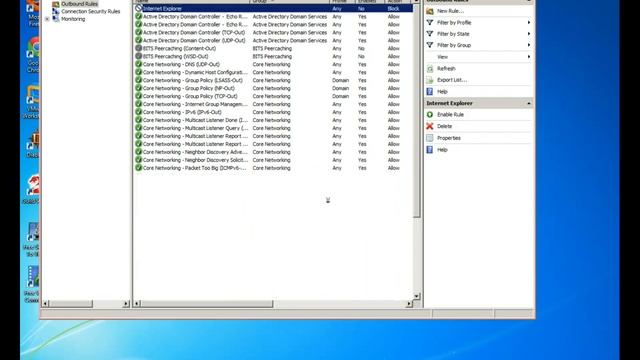This screenshot has width=640, height=360.
Task: Click the Filter by Group funnel icon
Action: (430, 45)
